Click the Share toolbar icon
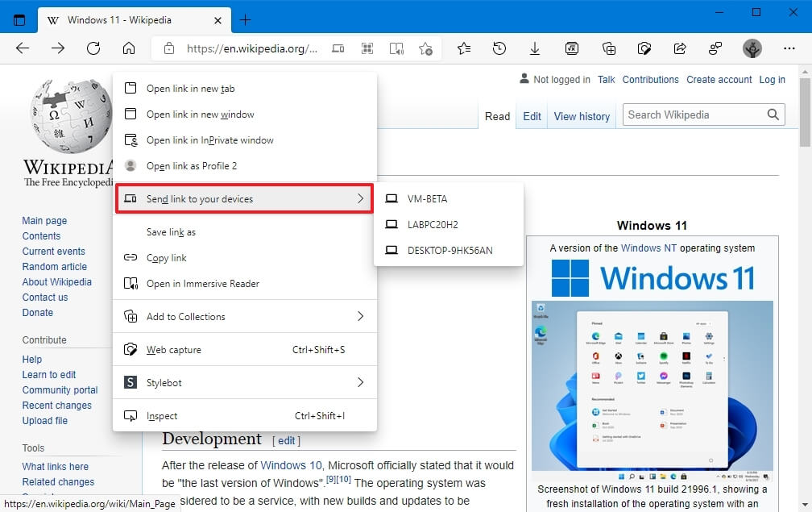 [x=679, y=48]
